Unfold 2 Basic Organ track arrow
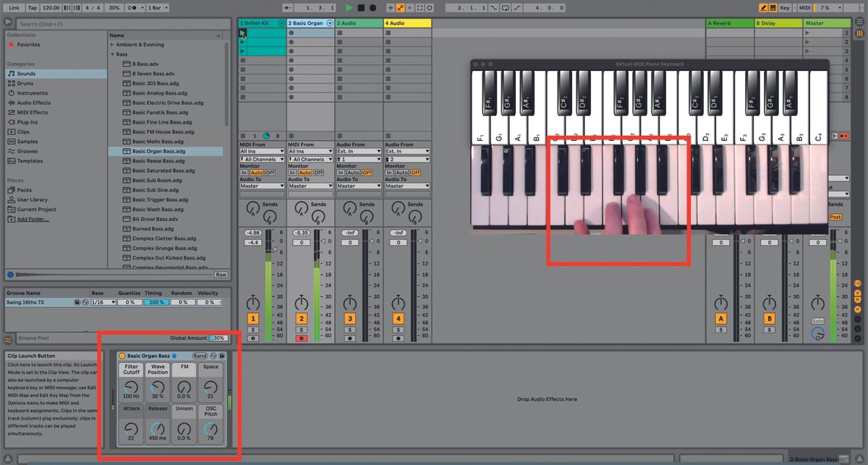Screen dimensions: 868x465 coord(330,23)
